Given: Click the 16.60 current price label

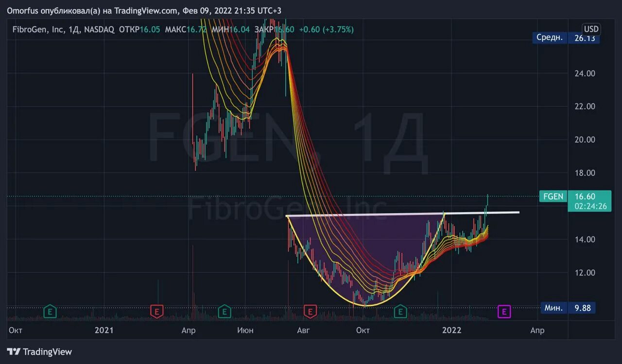Looking at the screenshot, I should [585, 197].
